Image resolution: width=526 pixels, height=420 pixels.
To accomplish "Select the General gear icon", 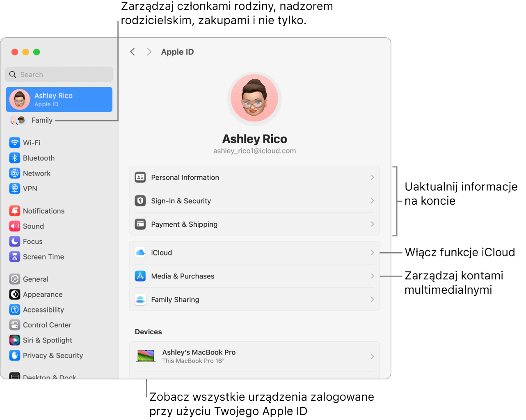I will [15, 279].
